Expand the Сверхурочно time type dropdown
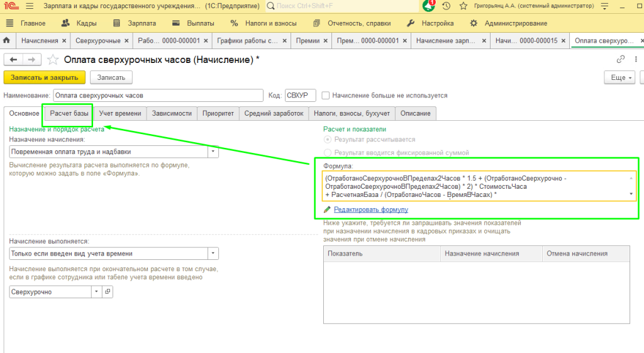Screen dimensions: 644x353 tap(96, 292)
